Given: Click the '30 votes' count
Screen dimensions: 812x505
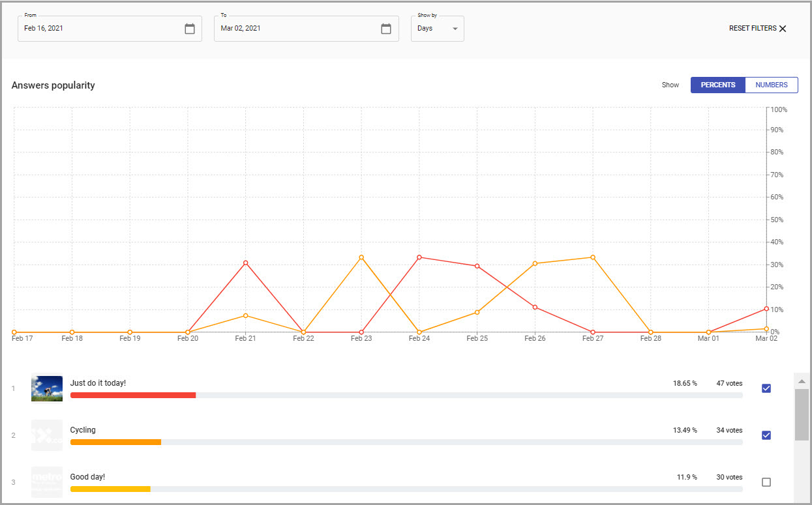Looking at the screenshot, I should pos(729,477).
